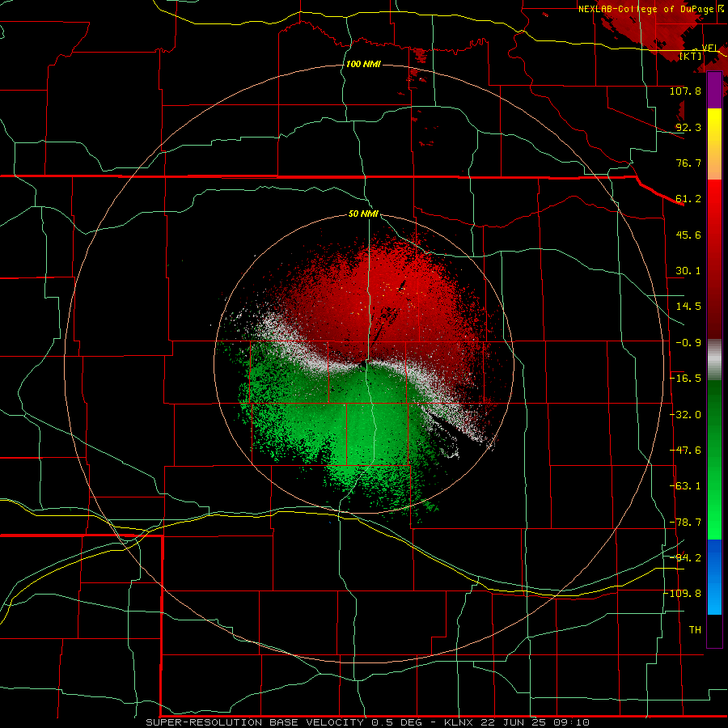Click the 30.1 velocity scale value
This screenshot has width=728, height=728.
[688, 271]
